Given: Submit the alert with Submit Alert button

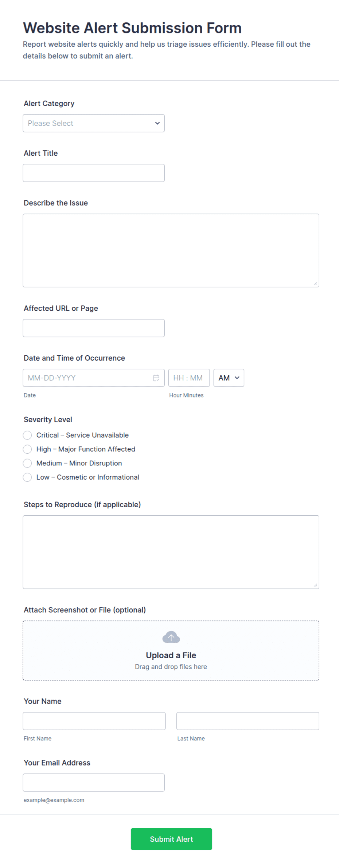Looking at the screenshot, I should point(171,839).
